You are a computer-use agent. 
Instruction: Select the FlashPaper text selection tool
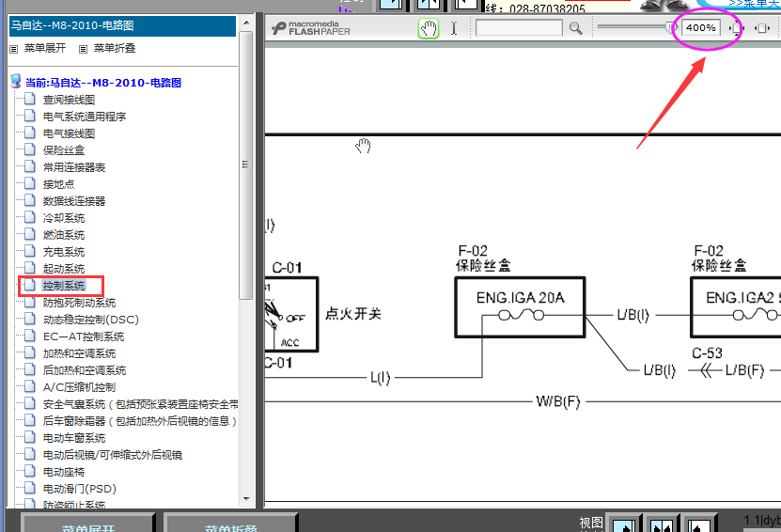[x=454, y=28]
